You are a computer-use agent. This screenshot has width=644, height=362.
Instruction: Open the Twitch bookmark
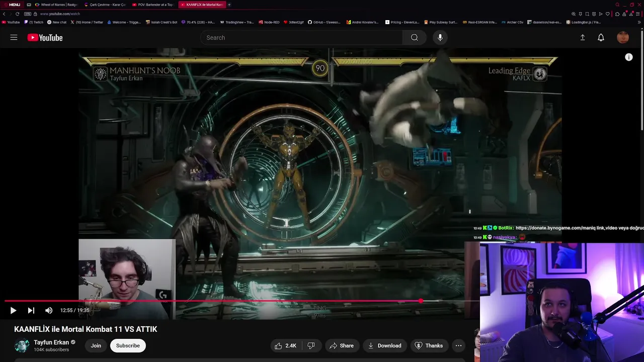pos(34,22)
